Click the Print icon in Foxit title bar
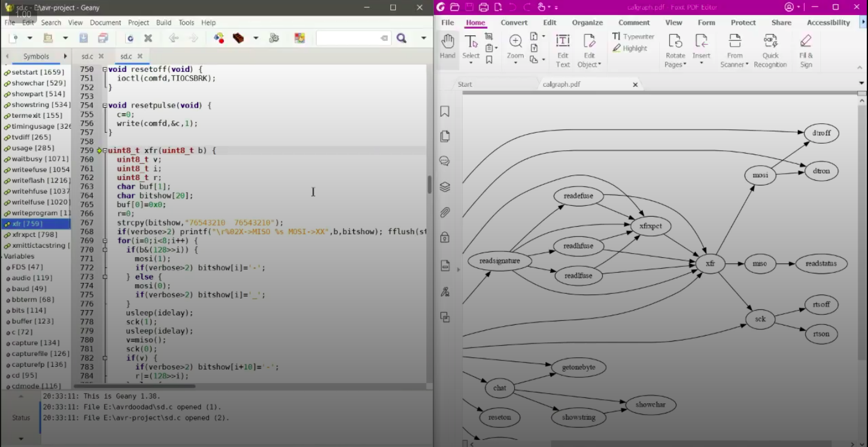Image resolution: width=868 pixels, height=447 pixels. point(484,7)
